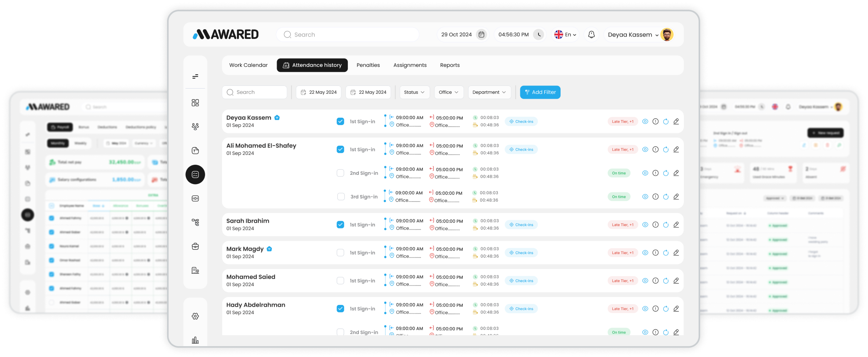This screenshot has height=357, width=868.
Task: Go to the Reports tab
Action: click(x=450, y=65)
